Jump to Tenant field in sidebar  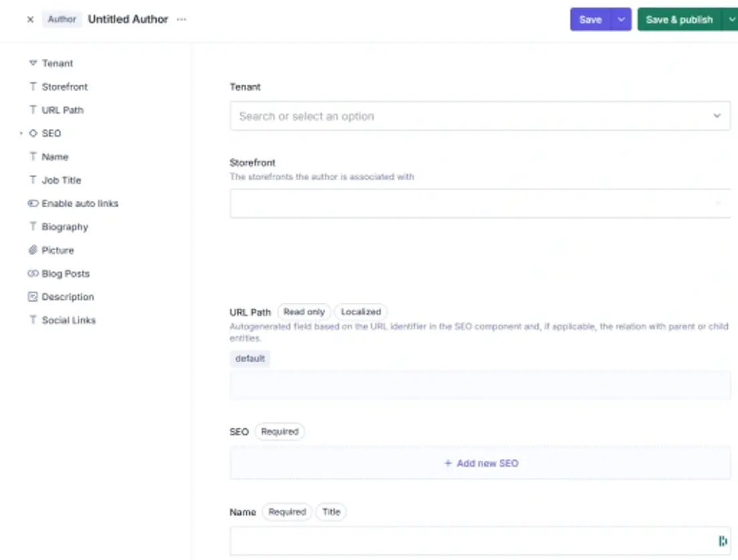click(x=58, y=63)
